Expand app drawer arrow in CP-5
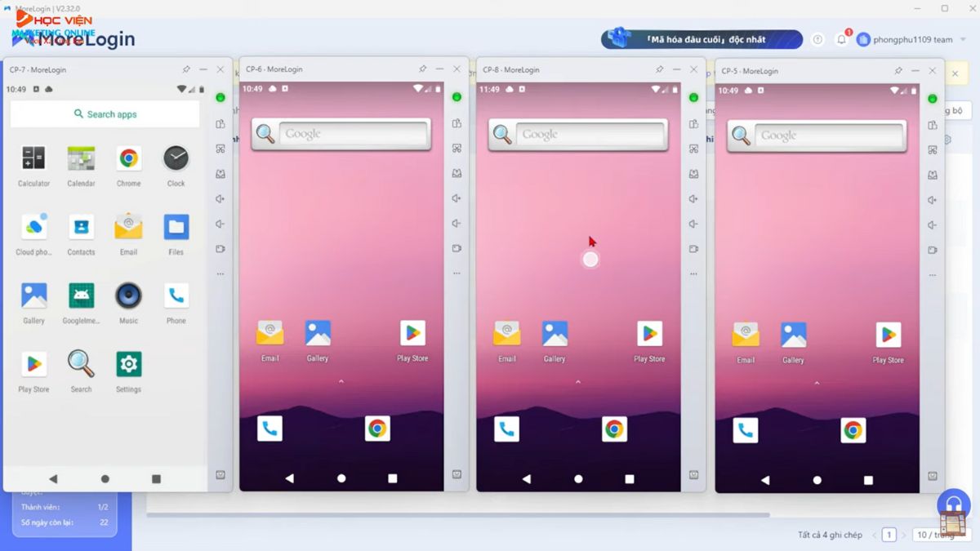This screenshot has height=551, width=980. [817, 384]
